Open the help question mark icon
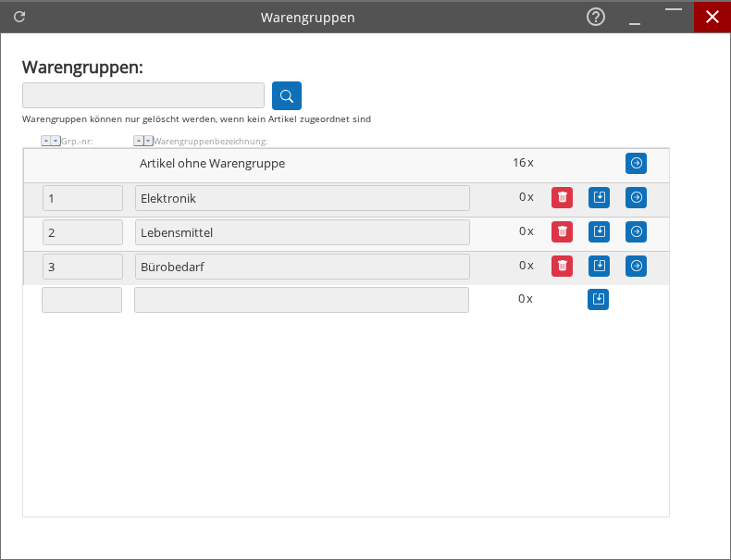 click(596, 17)
